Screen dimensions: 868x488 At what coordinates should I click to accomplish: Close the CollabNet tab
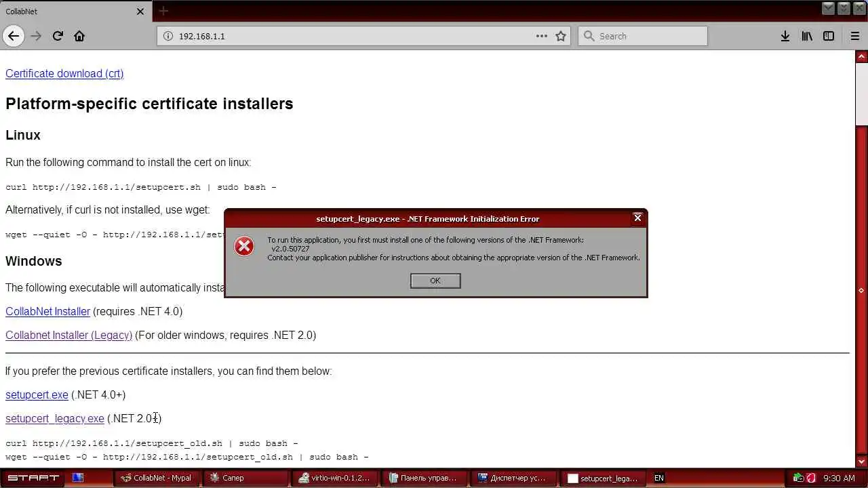click(140, 12)
